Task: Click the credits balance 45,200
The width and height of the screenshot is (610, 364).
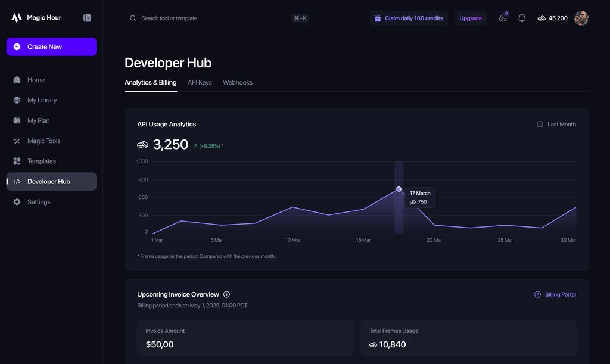Action: [552, 18]
